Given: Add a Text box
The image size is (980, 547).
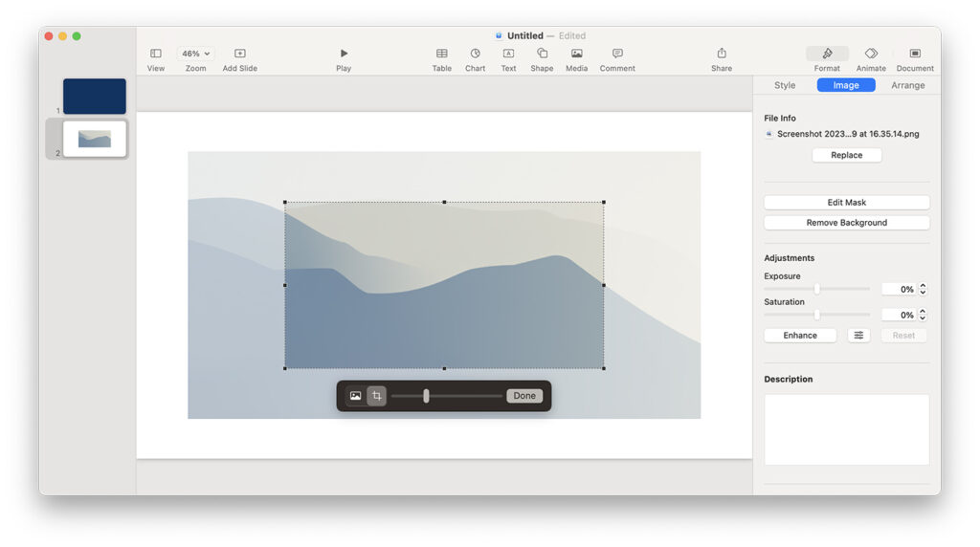Looking at the screenshot, I should pyautogui.click(x=509, y=54).
